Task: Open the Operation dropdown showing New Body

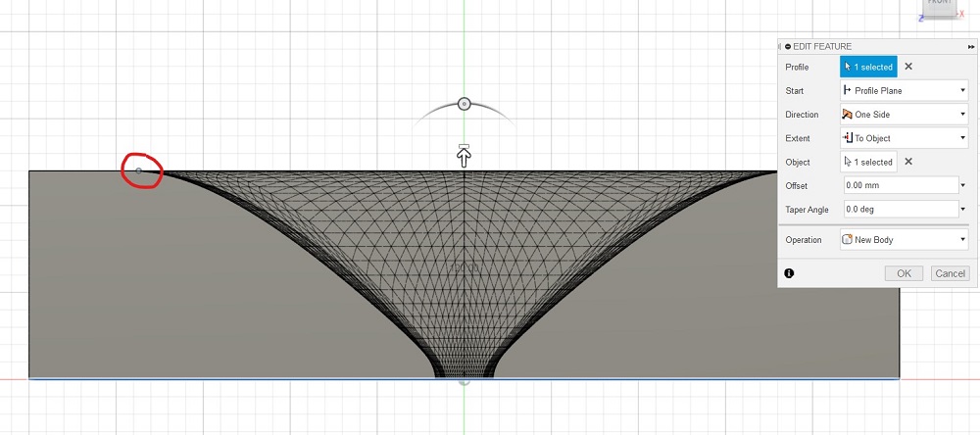Action: tap(904, 239)
